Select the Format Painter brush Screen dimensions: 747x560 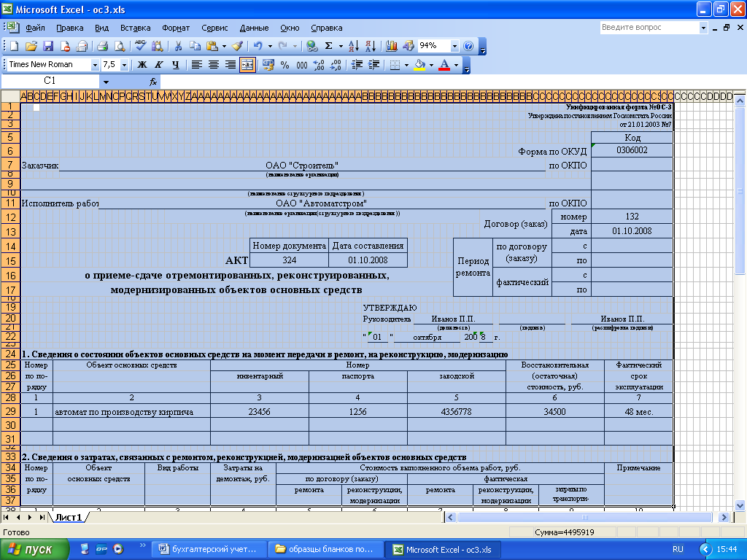tap(237, 46)
